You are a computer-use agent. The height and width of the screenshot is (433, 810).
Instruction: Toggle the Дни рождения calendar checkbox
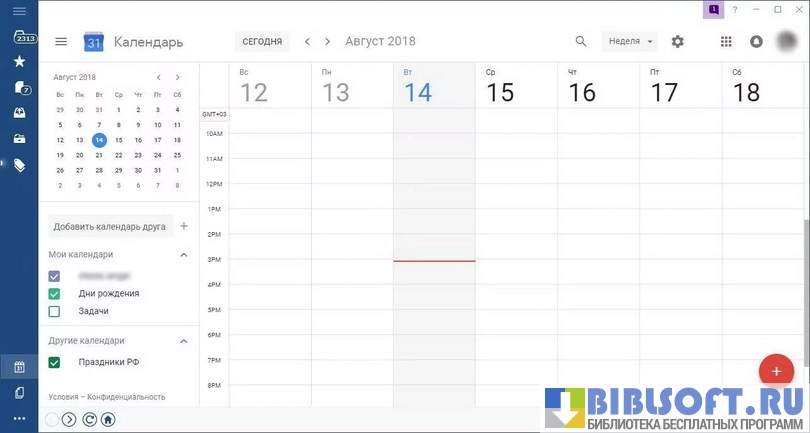(x=55, y=293)
